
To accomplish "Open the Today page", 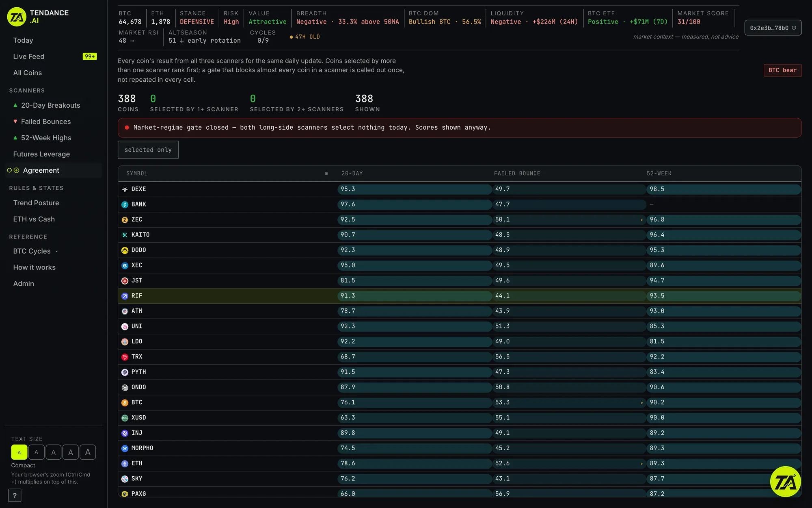I will click(23, 40).
